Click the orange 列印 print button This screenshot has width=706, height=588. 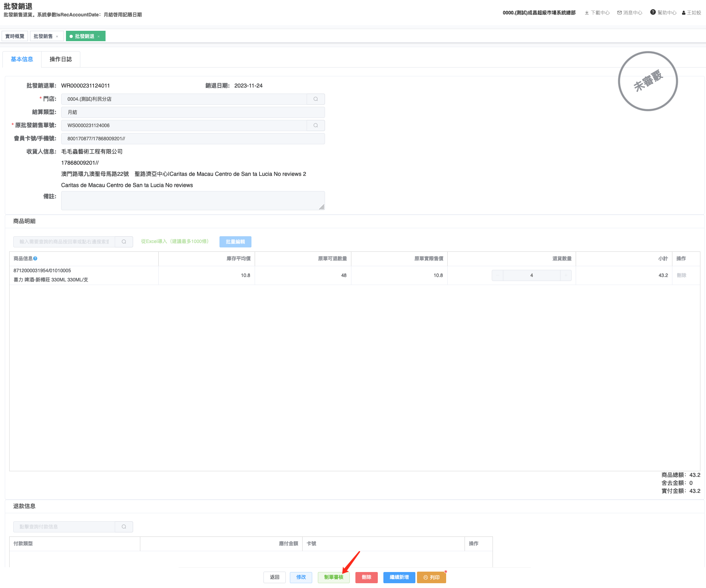tap(431, 578)
